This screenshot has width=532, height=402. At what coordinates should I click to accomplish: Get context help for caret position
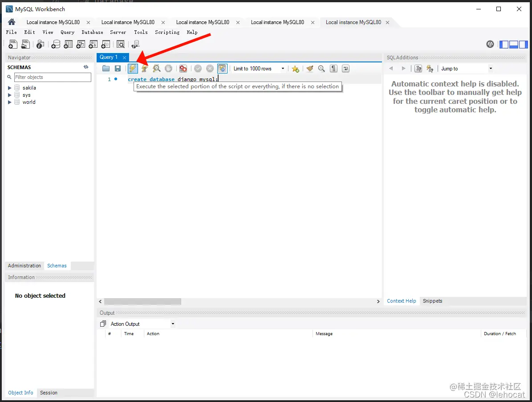tap(418, 69)
